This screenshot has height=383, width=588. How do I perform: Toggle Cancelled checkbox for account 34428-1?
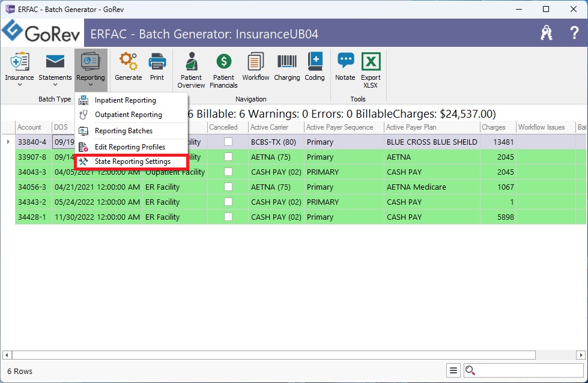pos(228,217)
